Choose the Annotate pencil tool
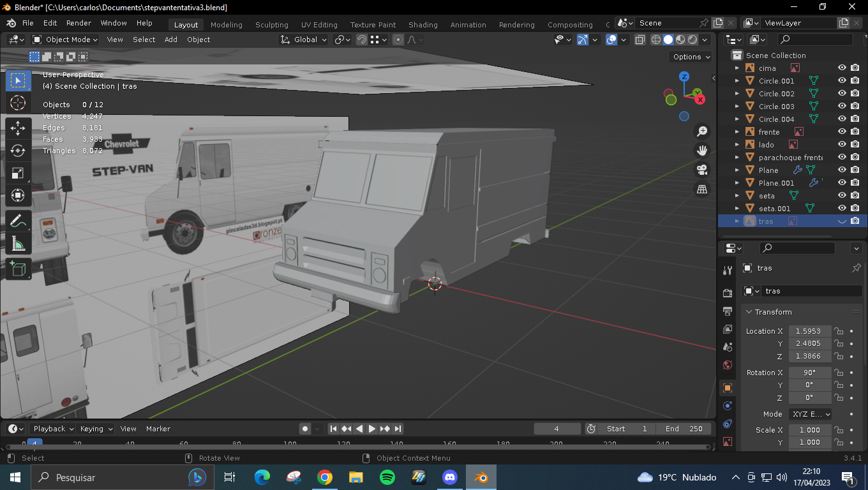 (x=18, y=221)
